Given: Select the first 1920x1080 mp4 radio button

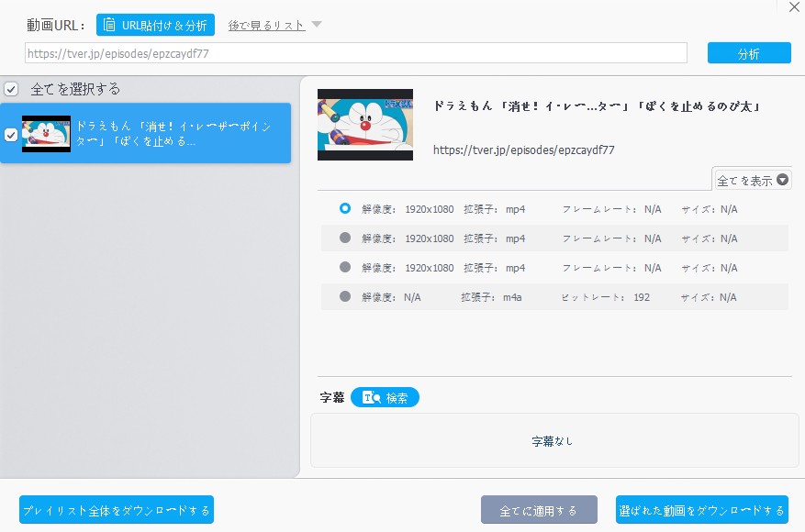Looking at the screenshot, I should tap(345, 208).
